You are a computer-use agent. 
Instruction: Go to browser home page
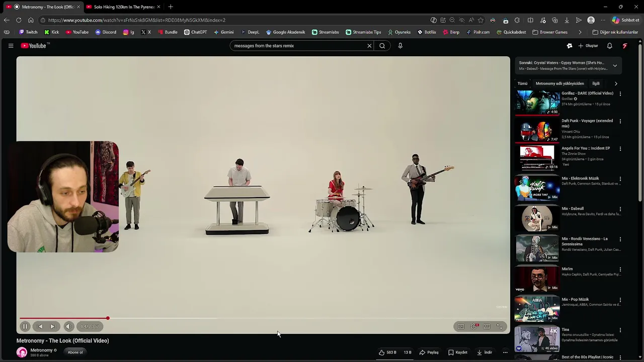click(31, 20)
